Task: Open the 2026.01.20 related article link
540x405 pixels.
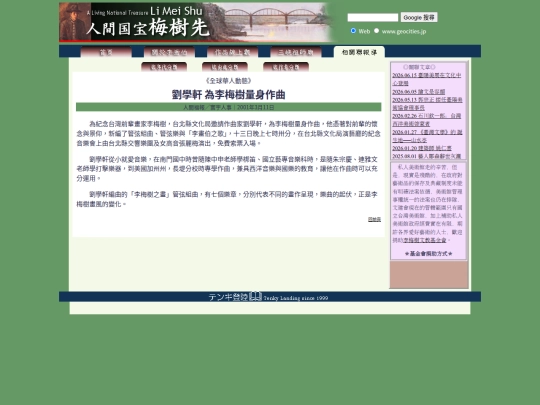Action: tap(422, 148)
